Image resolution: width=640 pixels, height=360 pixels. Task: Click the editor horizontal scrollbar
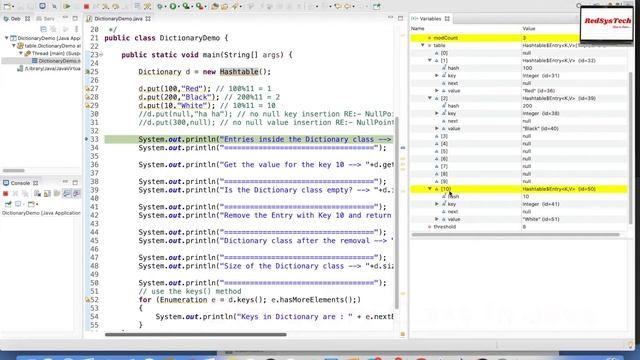point(196,334)
